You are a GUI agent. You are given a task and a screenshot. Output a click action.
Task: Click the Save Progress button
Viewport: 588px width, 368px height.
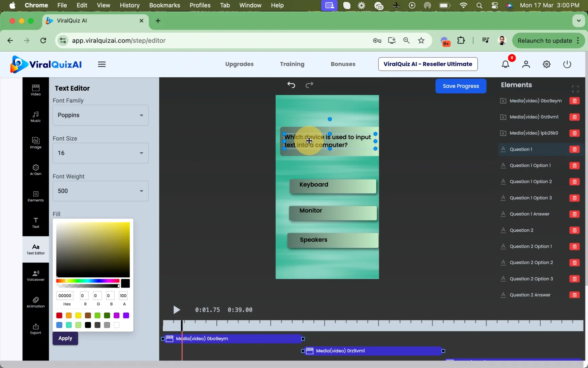coord(460,86)
